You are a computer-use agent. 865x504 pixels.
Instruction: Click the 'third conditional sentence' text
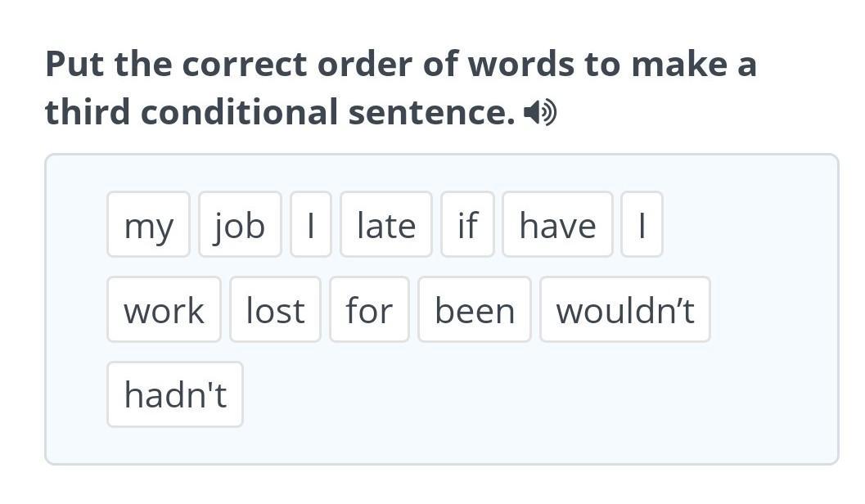coord(280,112)
